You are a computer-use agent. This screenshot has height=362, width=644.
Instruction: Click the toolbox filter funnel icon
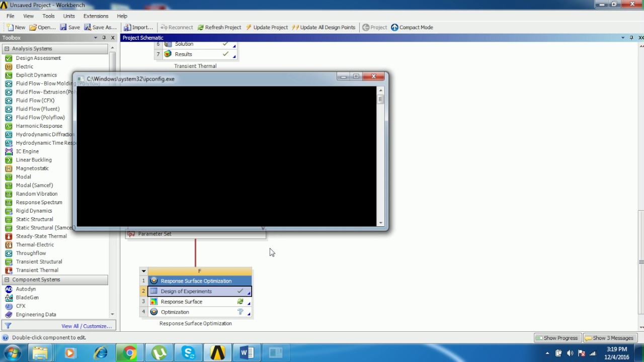(8, 326)
